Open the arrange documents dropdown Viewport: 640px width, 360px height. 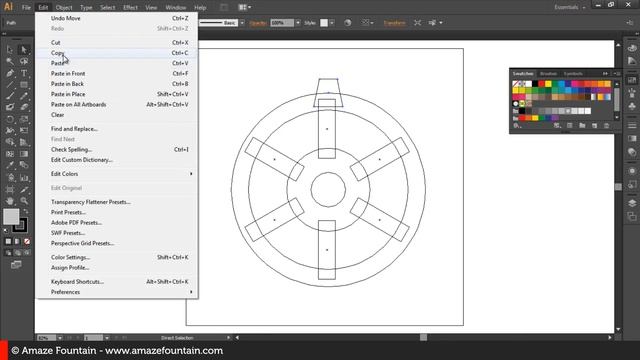point(245,7)
